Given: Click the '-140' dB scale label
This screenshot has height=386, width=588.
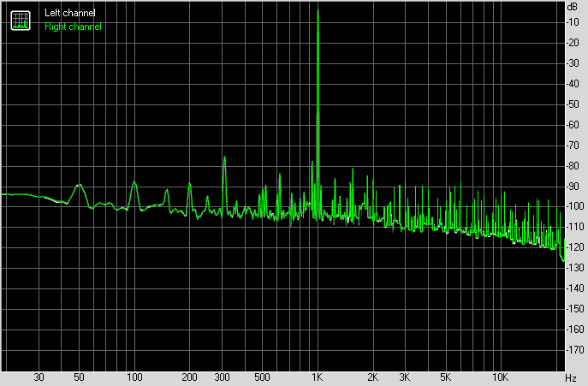Looking at the screenshot, I should 575,288.
